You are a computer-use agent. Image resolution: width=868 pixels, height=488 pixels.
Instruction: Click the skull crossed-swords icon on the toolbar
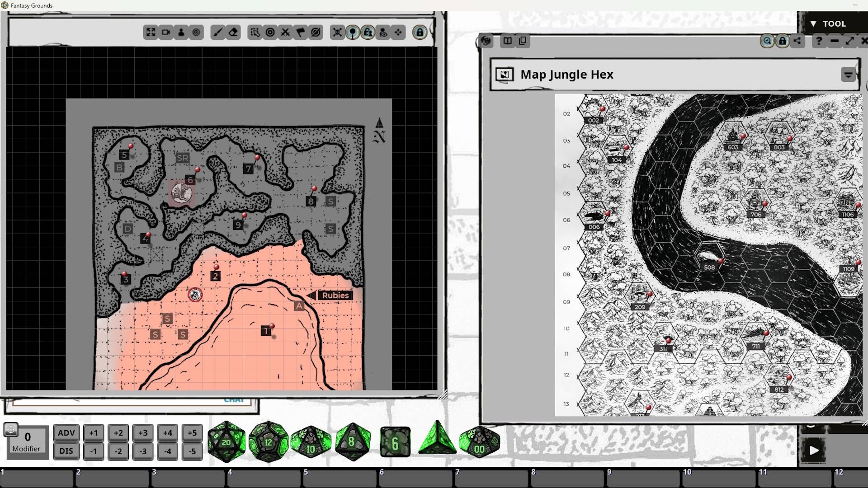pos(337,32)
